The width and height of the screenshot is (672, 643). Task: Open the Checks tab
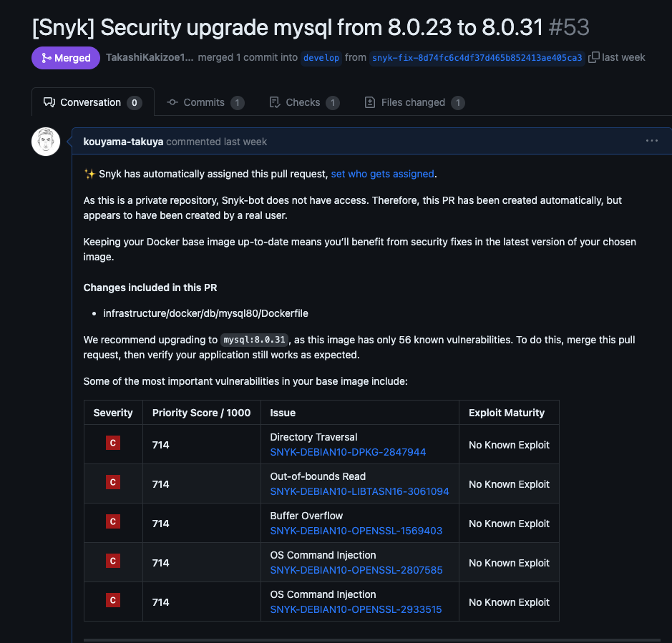coord(303,102)
